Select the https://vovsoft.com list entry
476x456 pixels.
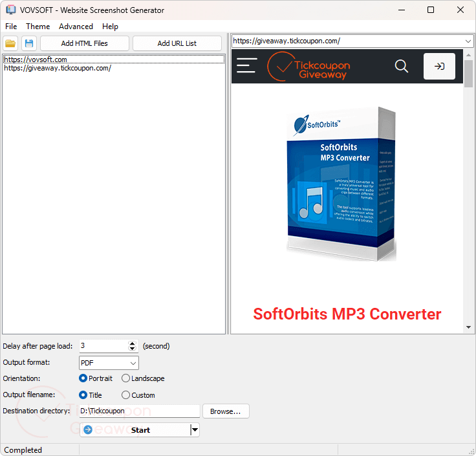(114, 60)
